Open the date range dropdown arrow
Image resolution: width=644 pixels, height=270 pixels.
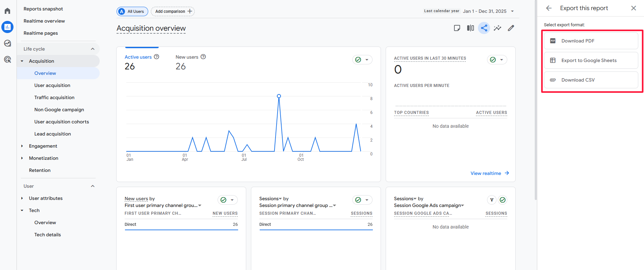pyautogui.click(x=512, y=11)
